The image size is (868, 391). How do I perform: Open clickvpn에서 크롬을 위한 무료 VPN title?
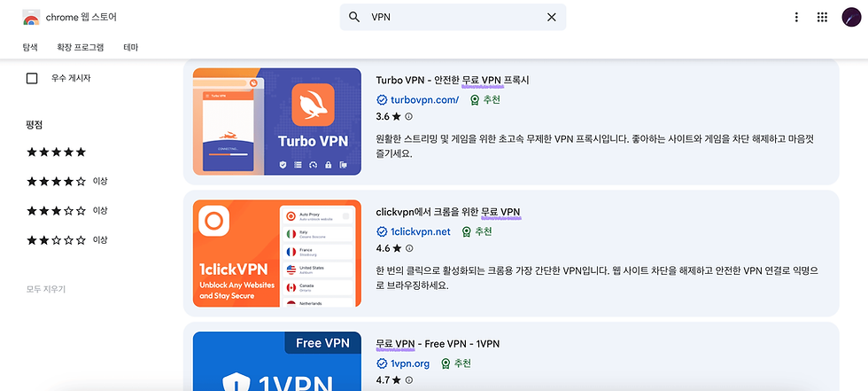click(x=448, y=212)
